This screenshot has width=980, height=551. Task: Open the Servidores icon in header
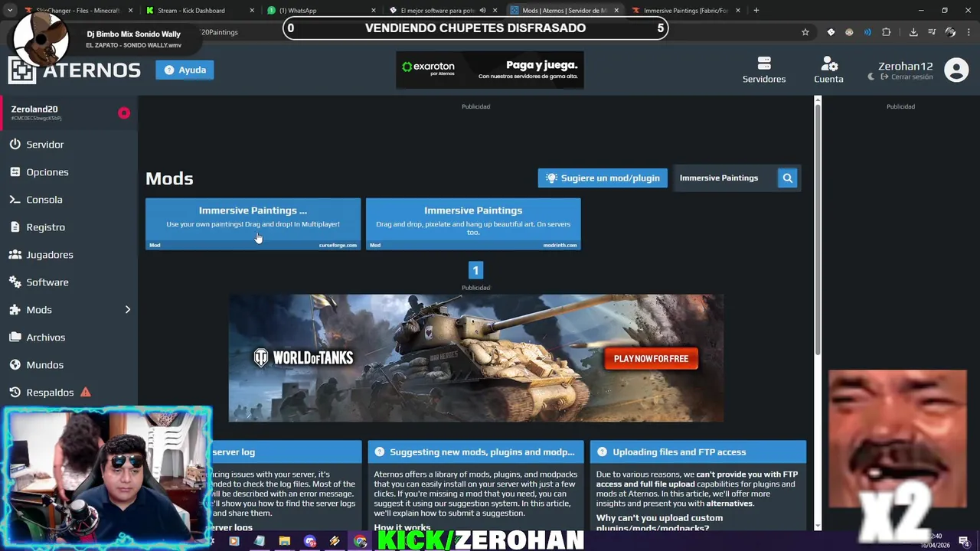point(763,63)
